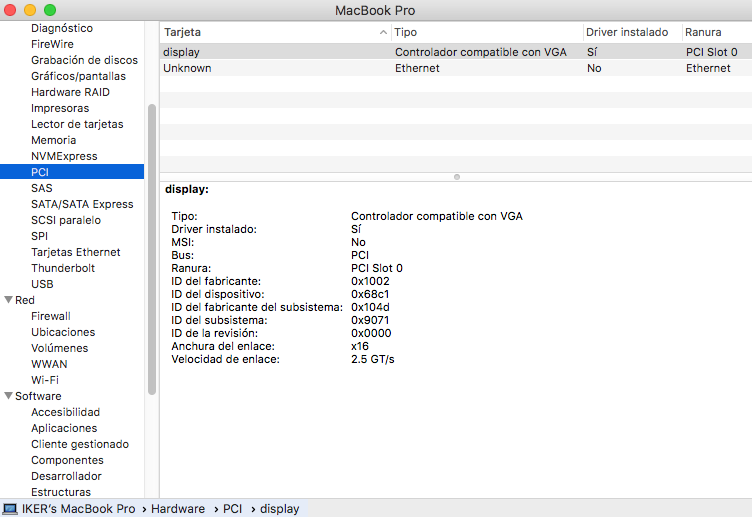Click the split-pane divider handle dot
Screen dimensions: 752x517
(x=457, y=177)
